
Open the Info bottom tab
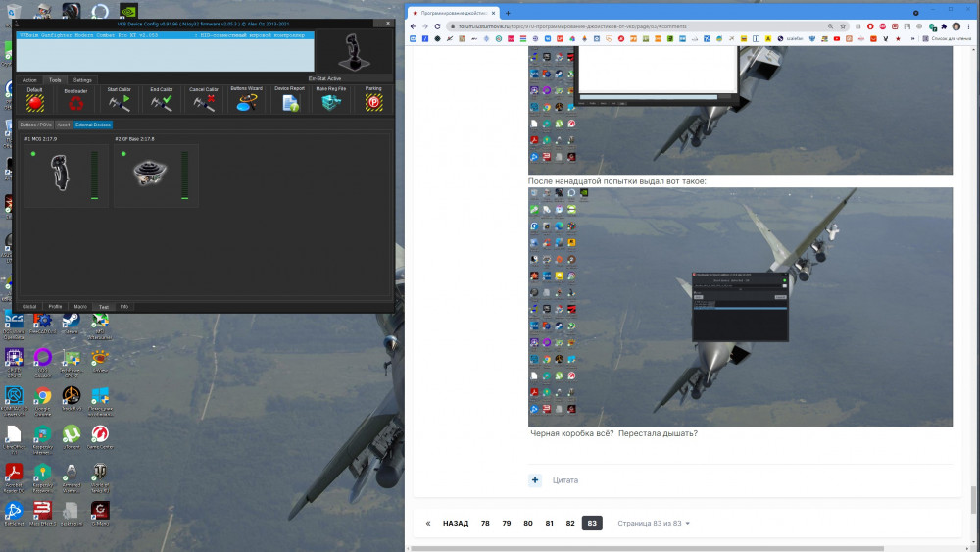point(123,306)
